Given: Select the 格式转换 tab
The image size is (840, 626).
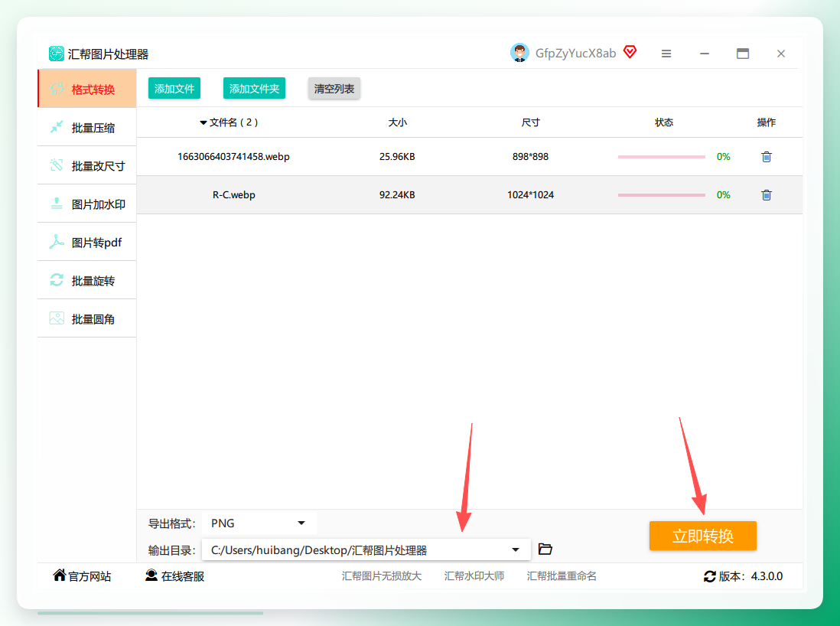Looking at the screenshot, I should (86, 89).
